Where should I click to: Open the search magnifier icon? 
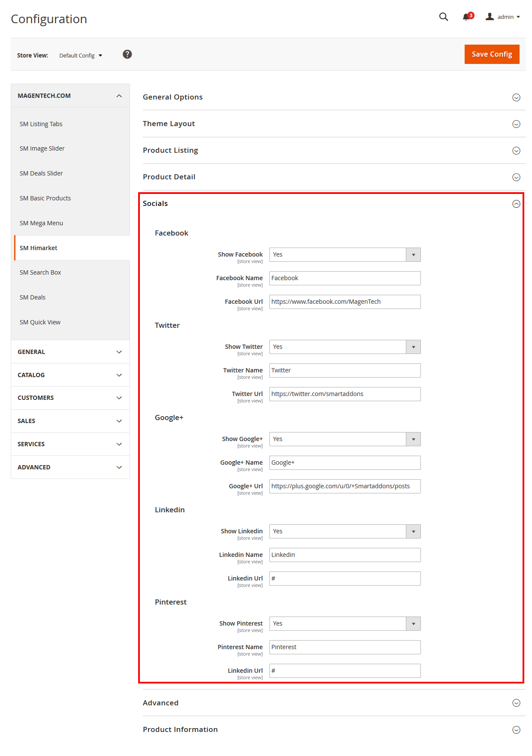[444, 17]
